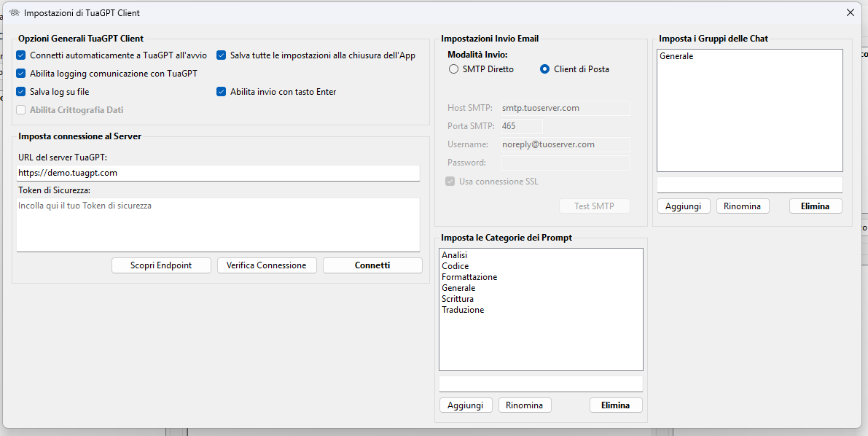Viewport: 868px width, 436px height.
Task: Click Rinomina under prompt categories list
Action: pos(524,405)
